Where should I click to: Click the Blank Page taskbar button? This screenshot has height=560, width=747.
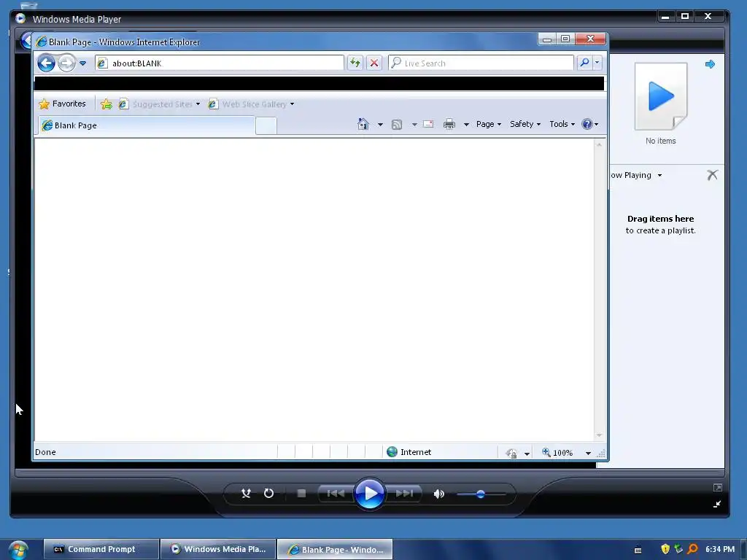[x=335, y=549]
